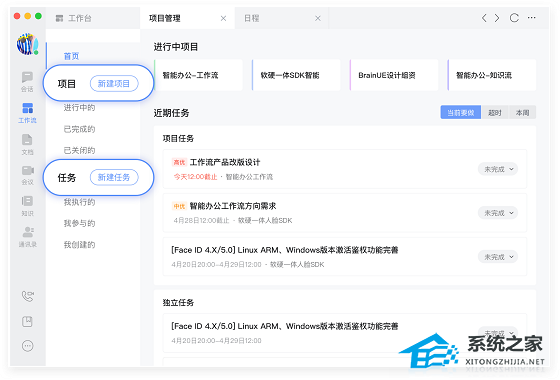
Task: Open the 通讯录 contacts sidebar icon
Action: coord(28,237)
